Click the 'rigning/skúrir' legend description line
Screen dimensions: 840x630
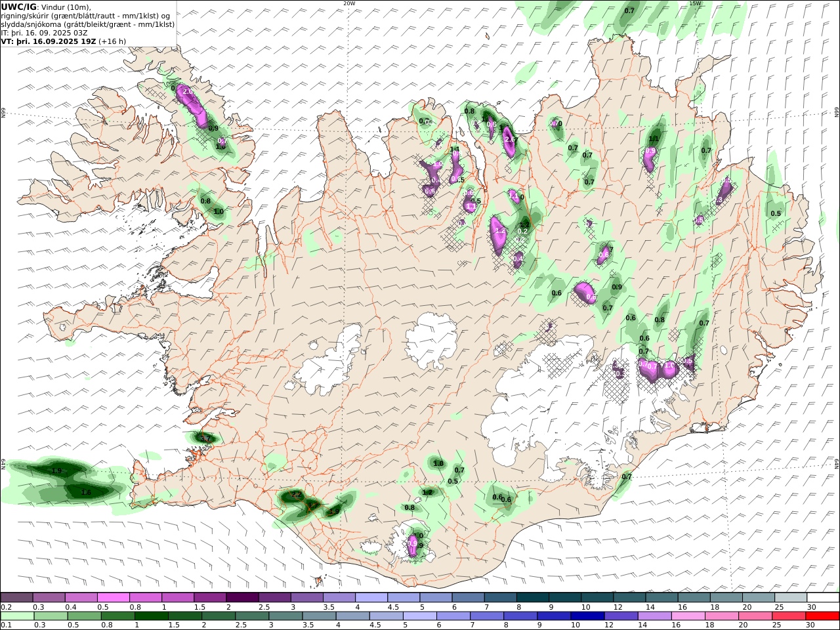coord(86,16)
